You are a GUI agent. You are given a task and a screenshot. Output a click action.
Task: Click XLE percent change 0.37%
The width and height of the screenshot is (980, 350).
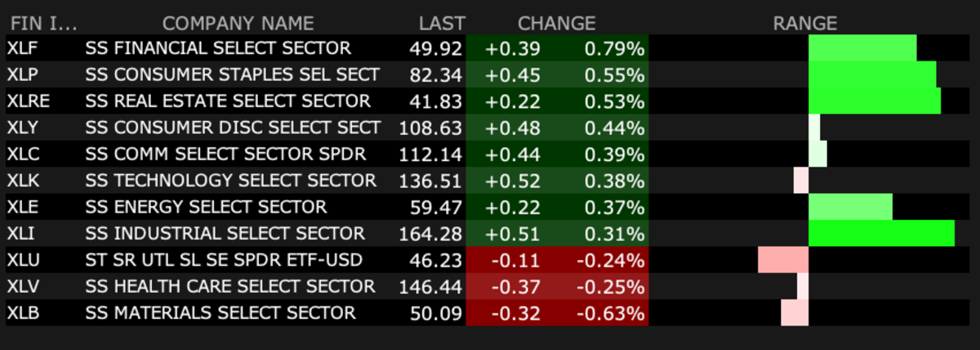point(614,207)
